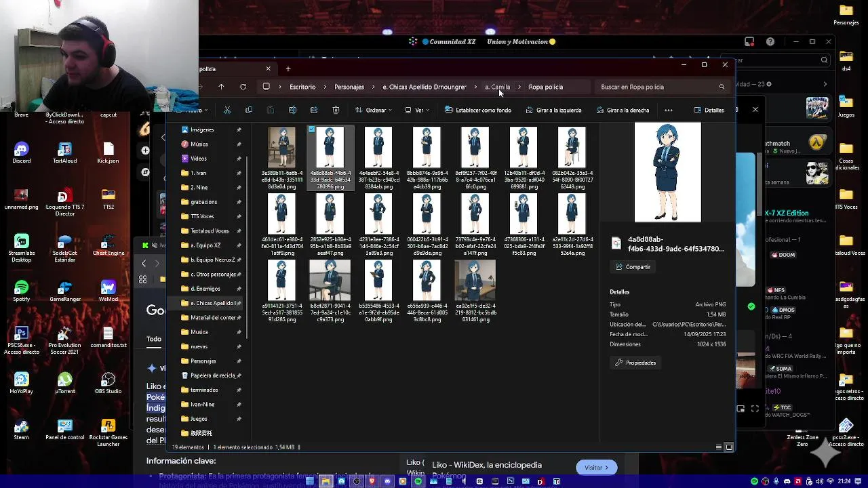The height and width of the screenshot is (488, 868).
Task: Switch to large icons view in status bar
Action: point(729,447)
